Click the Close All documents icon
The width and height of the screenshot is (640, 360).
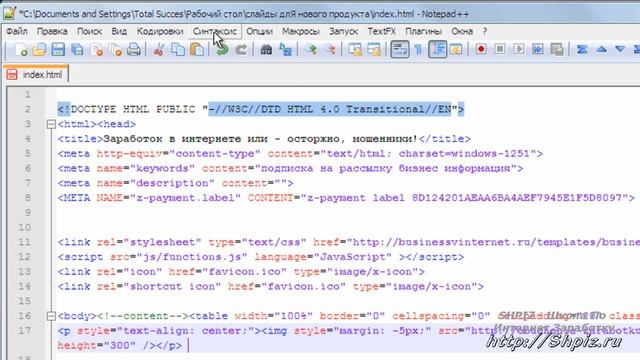[x=116, y=50]
